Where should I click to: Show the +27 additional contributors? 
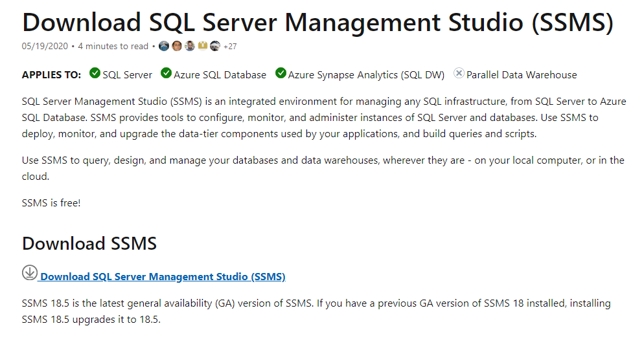tap(230, 47)
